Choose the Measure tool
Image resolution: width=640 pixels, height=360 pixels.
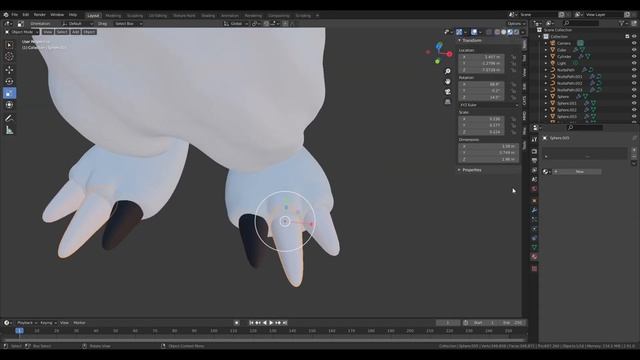[9, 131]
